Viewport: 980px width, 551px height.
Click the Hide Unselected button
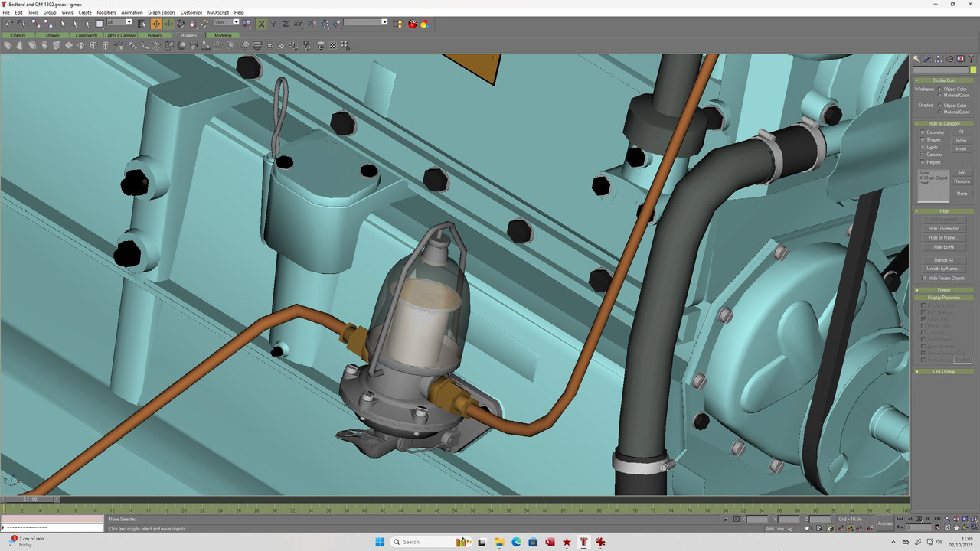(944, 228)
